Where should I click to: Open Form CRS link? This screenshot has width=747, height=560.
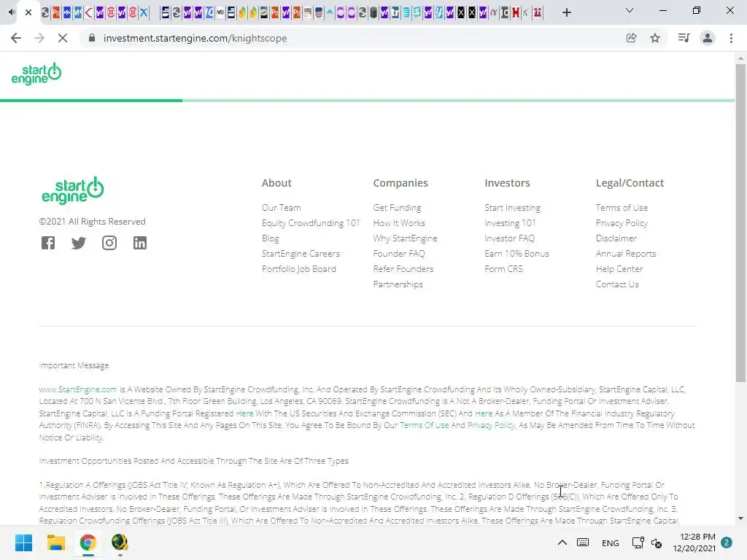click(503, 268)
